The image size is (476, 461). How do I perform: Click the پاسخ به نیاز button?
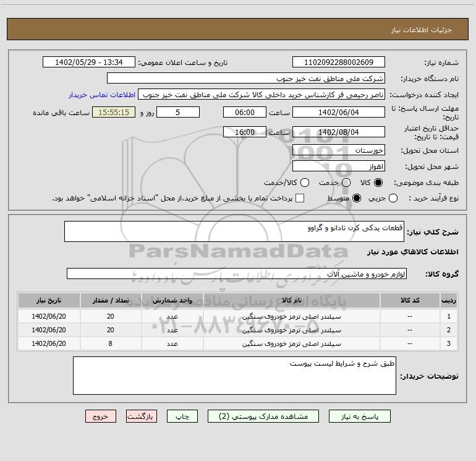click(359, 416)
